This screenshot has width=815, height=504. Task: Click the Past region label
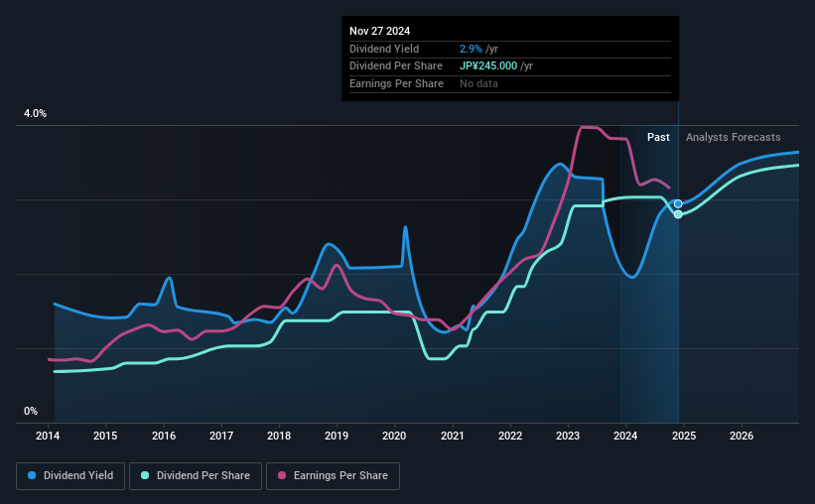(x=658, y=137)
